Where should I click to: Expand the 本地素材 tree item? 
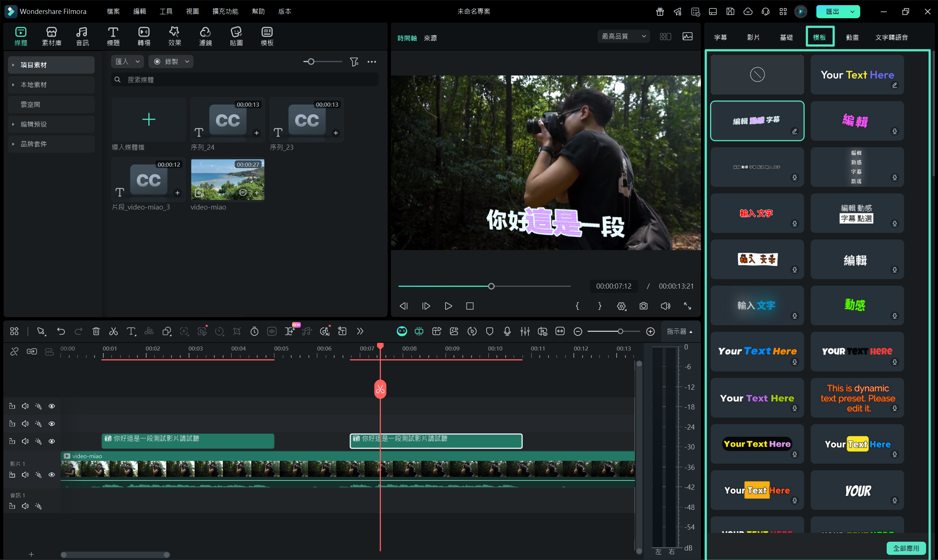[x=13, y=85]
